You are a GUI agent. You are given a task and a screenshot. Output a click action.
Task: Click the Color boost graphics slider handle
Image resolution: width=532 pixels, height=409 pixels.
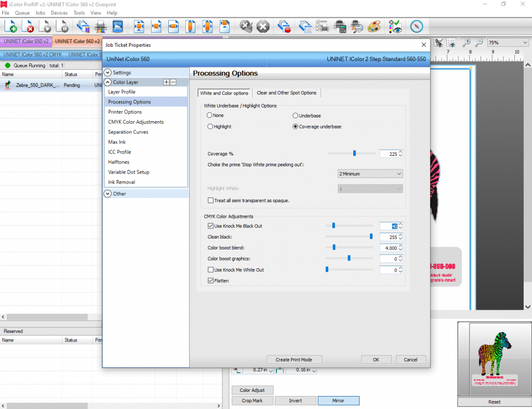[x=349, y=259]
